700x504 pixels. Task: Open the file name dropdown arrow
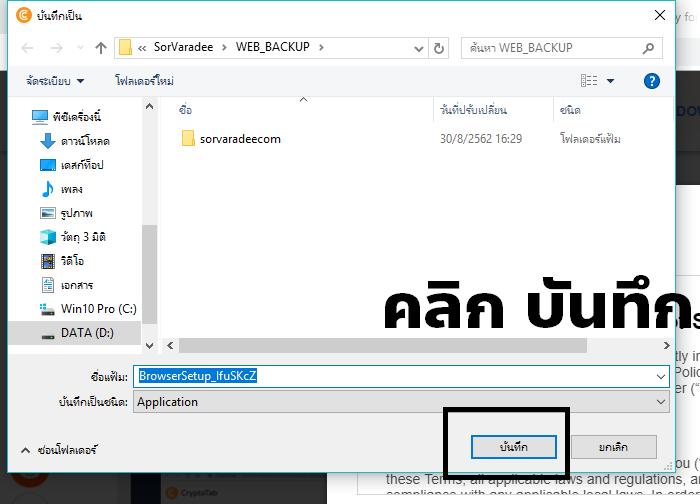tap(661, 377)
